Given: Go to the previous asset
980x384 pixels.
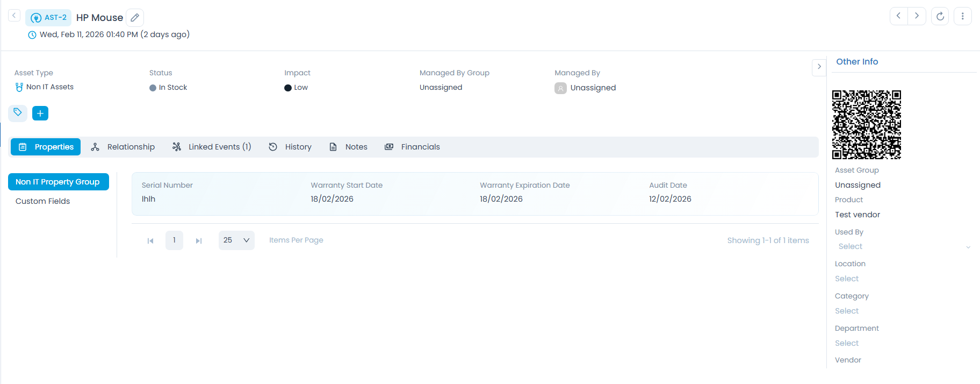Looking at the screenshot, I should tap(899, 16).
